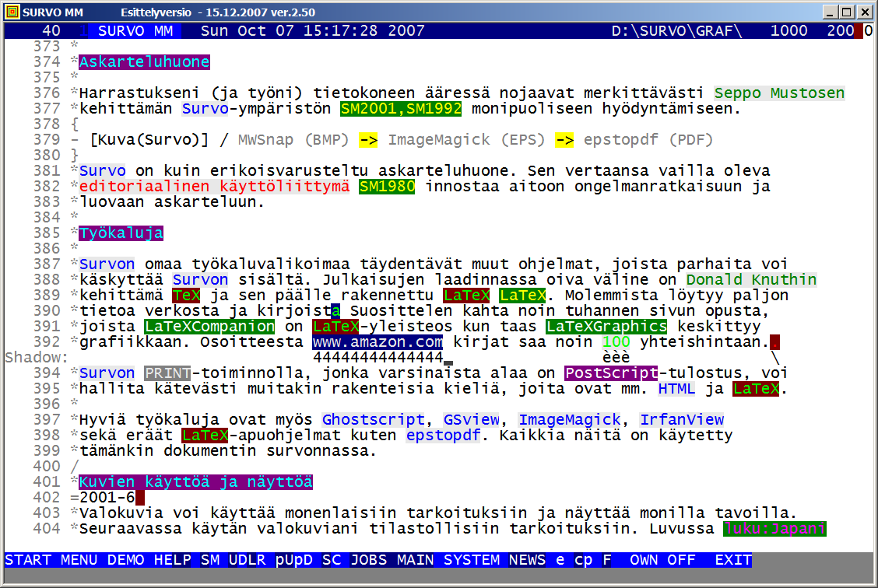Screen dimensions: 878x588
Task: Click the D:\SURVO\GRAF\ path in header
Action: click(677, 31)
